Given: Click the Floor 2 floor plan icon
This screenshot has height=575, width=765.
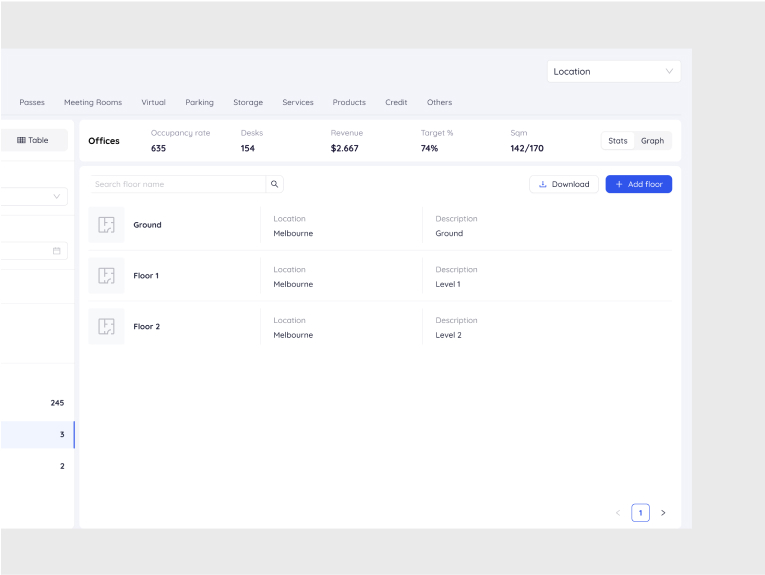Looking at the screenshot, I should coord(106,327).
